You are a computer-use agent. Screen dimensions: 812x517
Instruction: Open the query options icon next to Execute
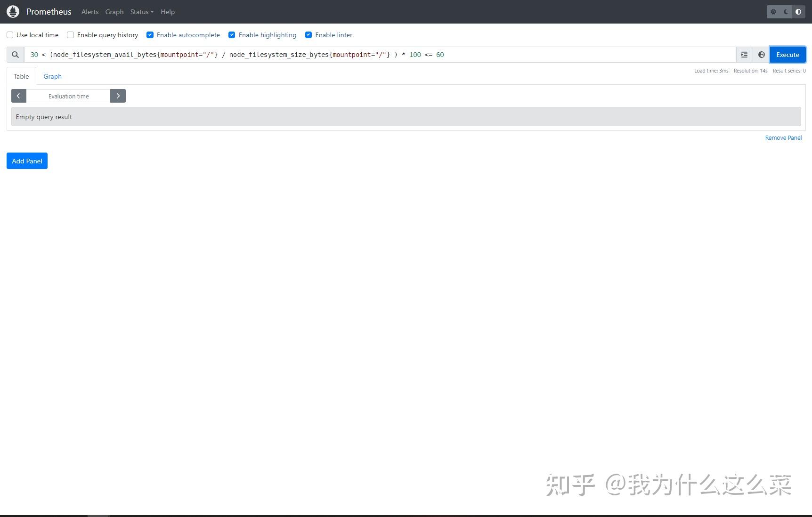(x=744, y=55)
